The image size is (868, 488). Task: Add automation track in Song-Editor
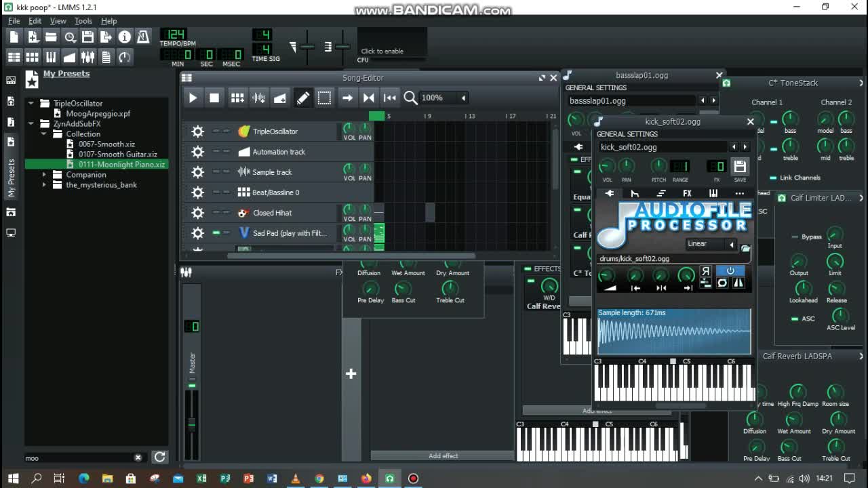pos(280,98)
